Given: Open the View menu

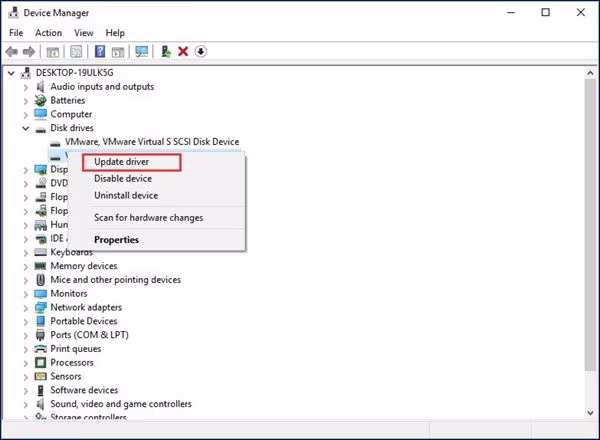Looking at the screenshot, I should 84,33.
